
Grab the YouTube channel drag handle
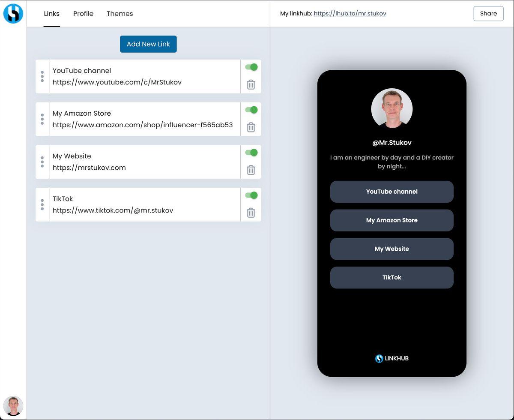(42, 76)
